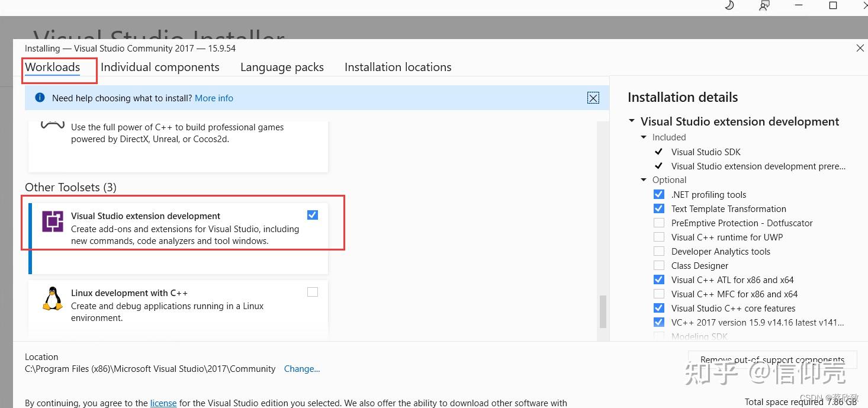Maximize the Visual Studio Installer window
The width and height of the screenshot is (868, 408).
click(832, 5)
